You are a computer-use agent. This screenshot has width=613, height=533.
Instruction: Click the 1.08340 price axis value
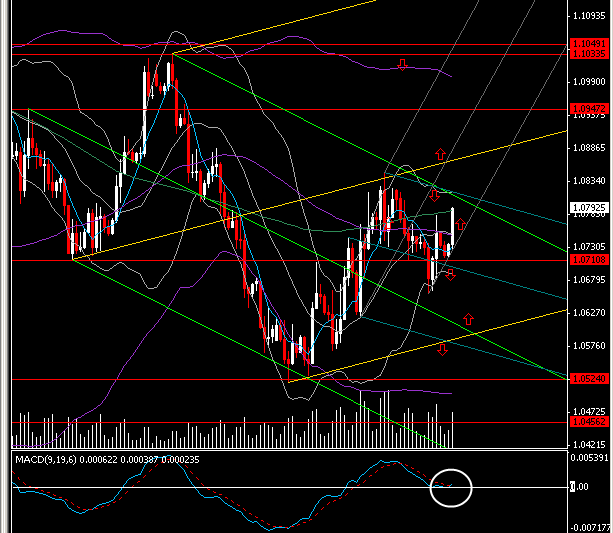[589, 181]
